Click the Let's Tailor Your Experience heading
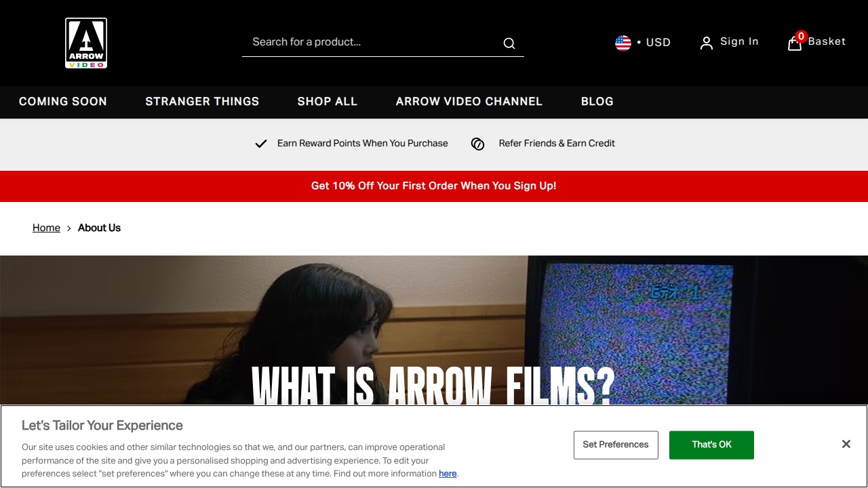 click(102, 426)
